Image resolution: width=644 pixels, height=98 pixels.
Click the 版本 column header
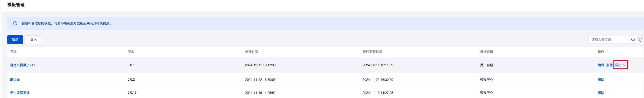tap(131, 52)
